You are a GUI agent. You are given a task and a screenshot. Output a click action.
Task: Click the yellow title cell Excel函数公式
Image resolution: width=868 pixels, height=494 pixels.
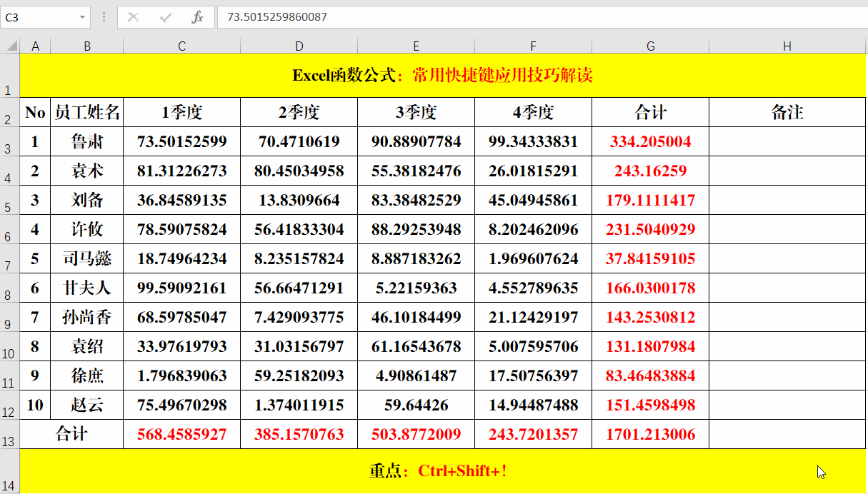(x=443, y=76)
